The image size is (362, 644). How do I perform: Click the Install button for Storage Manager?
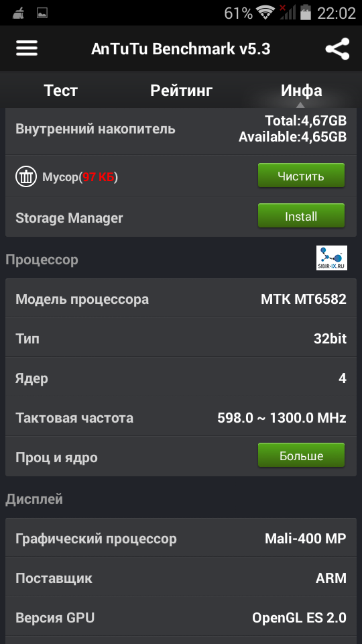tap(301, 216)
